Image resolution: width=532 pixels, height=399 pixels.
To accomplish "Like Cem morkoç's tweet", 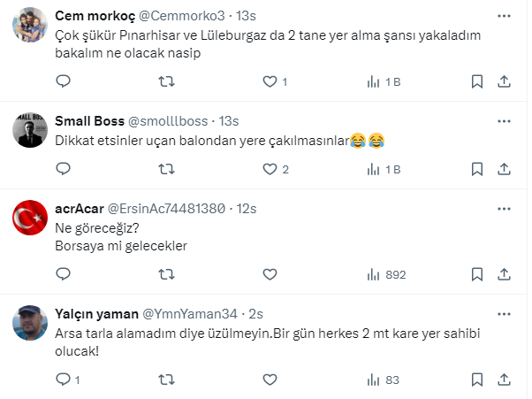I will tap(270, 81).
